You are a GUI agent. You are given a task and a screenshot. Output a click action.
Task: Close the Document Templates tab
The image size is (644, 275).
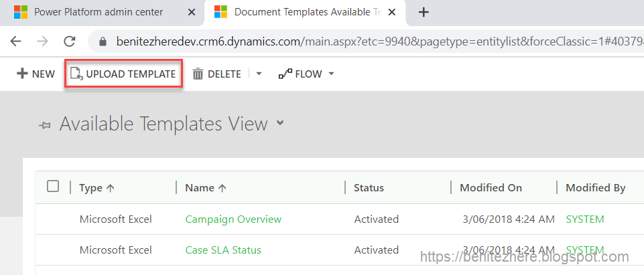[x=392, y=12]
